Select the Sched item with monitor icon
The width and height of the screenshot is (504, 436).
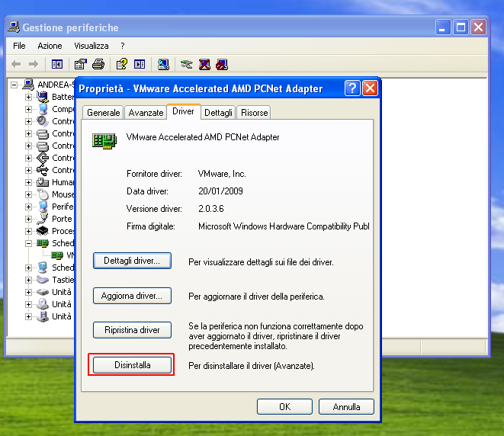[63, 268]
